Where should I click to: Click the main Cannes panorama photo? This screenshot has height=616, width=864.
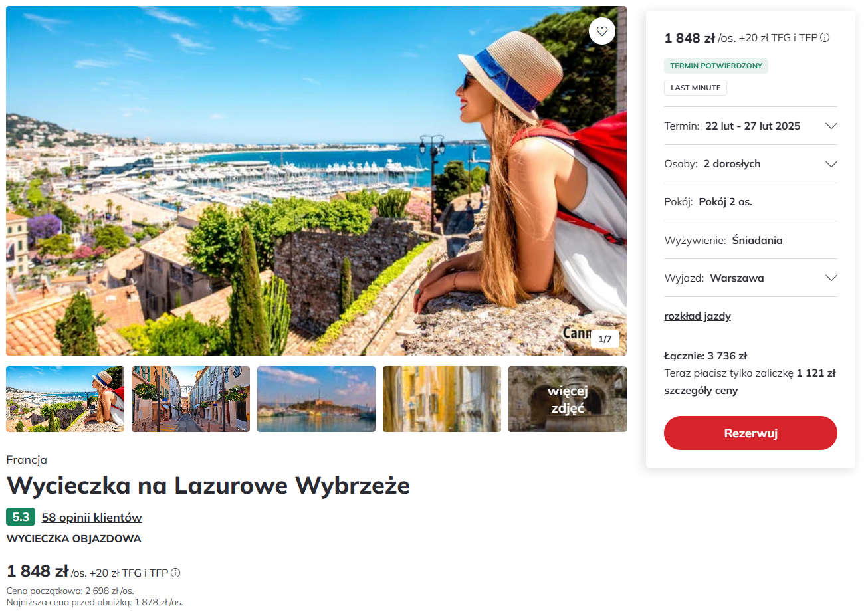pyautogui.click(x=316, y=181)
